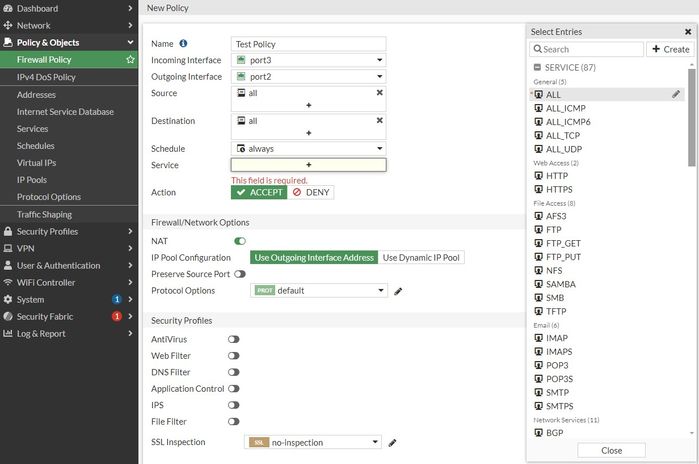Open the Incoming Interface port3 dropdown
Screen dimensions: 699x464
(x=308, y=60)
